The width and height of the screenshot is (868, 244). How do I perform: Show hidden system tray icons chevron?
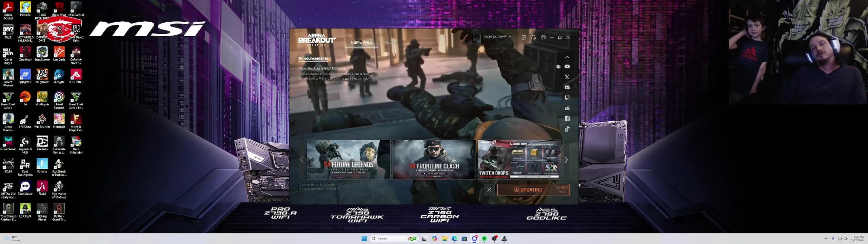[826, 239]
